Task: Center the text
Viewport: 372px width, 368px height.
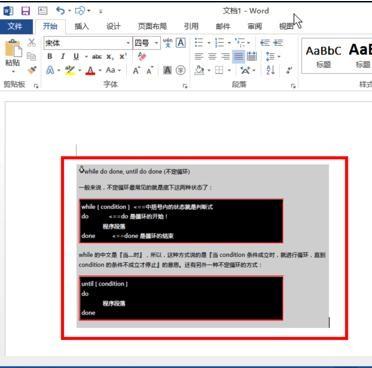Action: click(x=212, y=56)
